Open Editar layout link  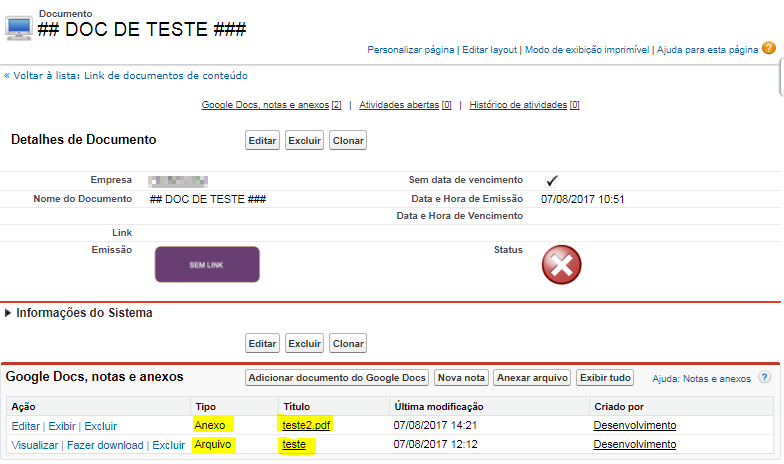(x=490, y=50)
